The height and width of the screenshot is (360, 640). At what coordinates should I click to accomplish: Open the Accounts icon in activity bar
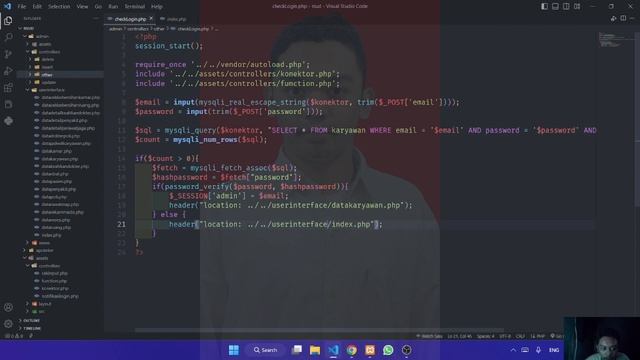[8, 307]
